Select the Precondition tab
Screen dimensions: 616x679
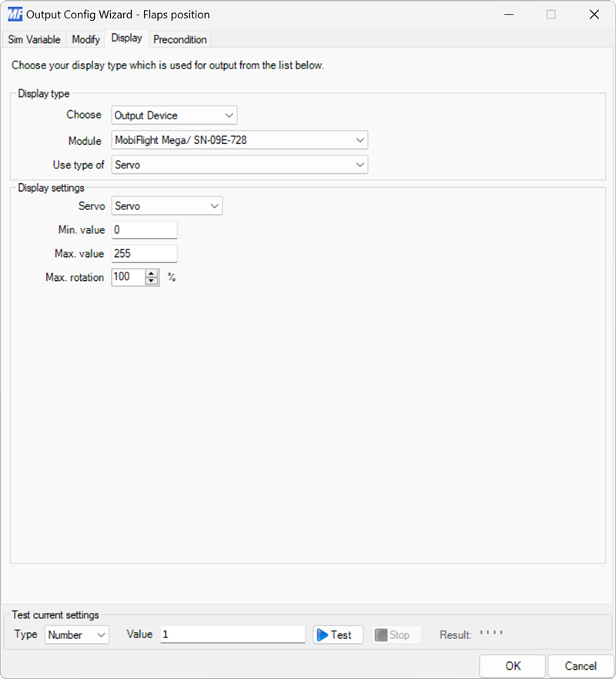coord(179,39)
